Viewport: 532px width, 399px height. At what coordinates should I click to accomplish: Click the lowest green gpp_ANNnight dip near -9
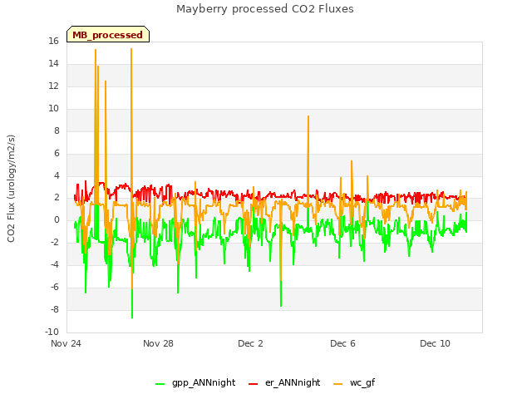tap(132, 318)
